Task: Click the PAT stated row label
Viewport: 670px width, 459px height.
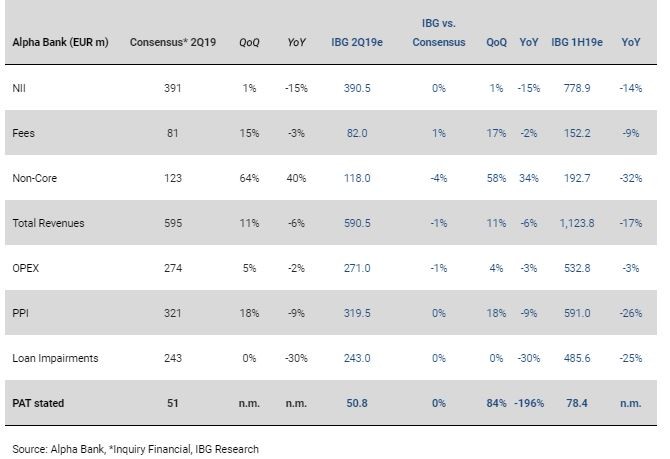Action: 38,403
